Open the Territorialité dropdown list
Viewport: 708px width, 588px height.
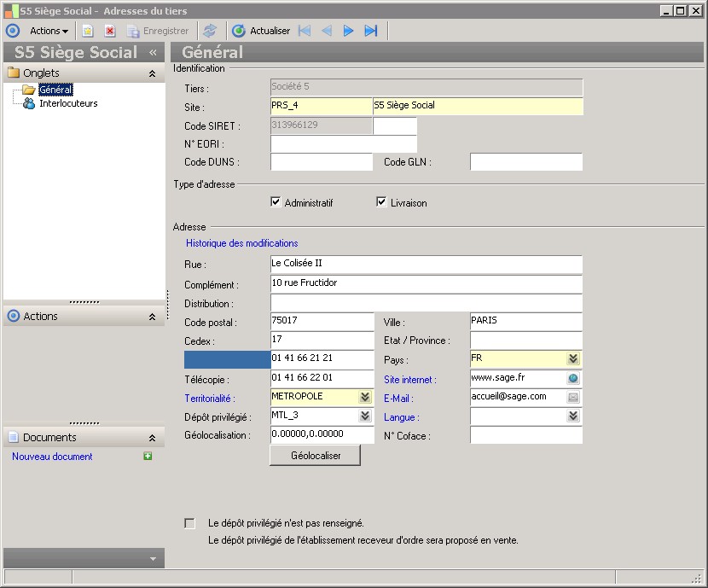365,398
